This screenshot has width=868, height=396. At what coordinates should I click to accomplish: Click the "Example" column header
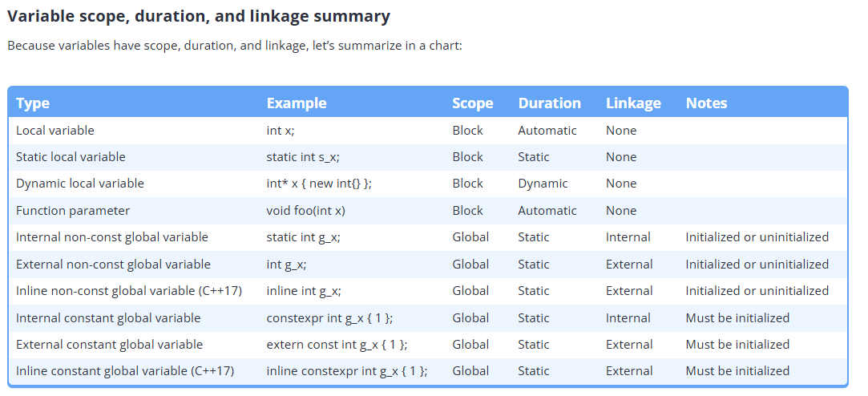coord(297,103)
